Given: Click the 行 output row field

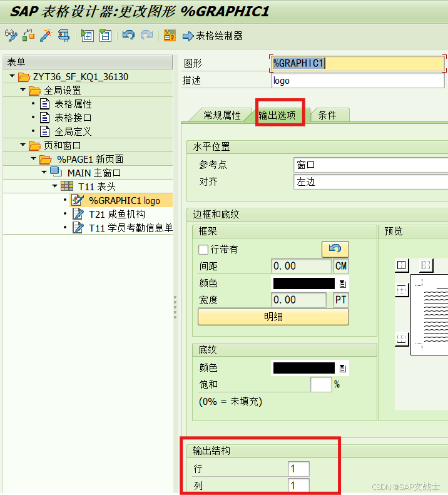Looking at the screenshot, I should click(298, 469).
